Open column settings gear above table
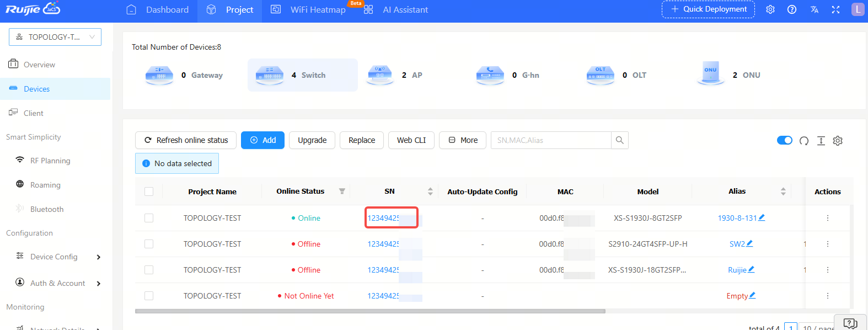868x330 pixels. (838, 141)
